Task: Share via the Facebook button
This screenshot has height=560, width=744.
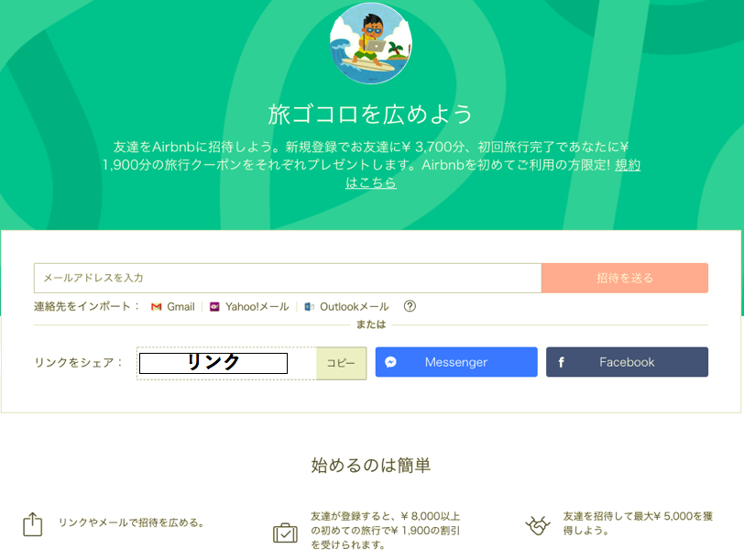Action: point(627,362)
